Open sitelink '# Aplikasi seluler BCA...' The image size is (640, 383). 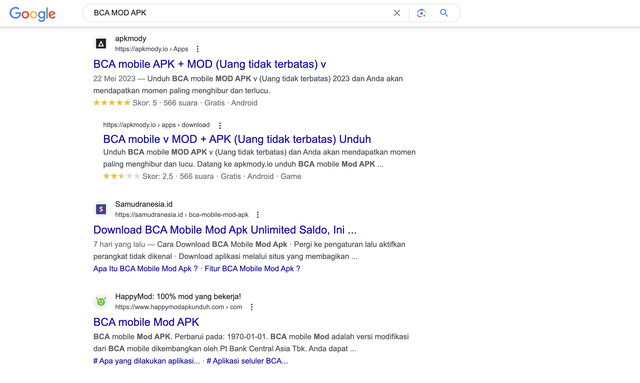click(247, 361)
